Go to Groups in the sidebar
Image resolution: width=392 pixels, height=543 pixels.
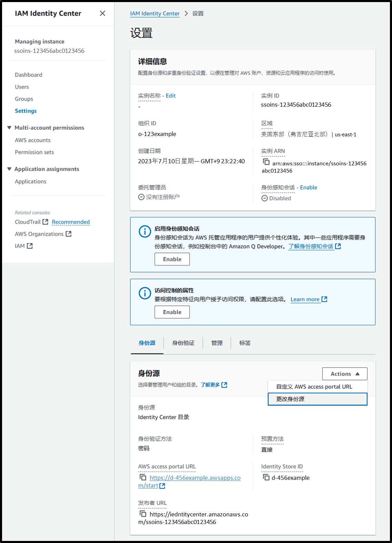24,99
